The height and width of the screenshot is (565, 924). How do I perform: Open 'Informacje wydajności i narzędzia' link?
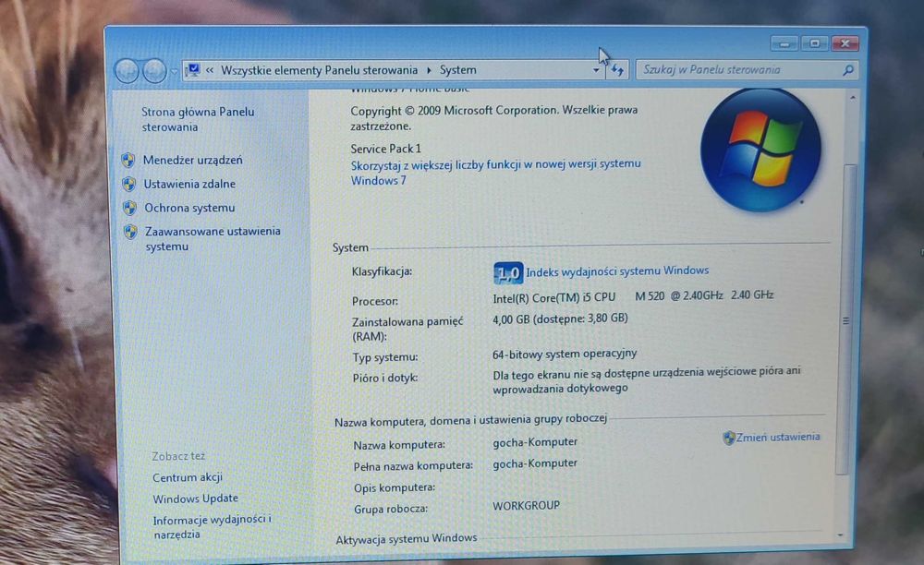pos(213,527)
